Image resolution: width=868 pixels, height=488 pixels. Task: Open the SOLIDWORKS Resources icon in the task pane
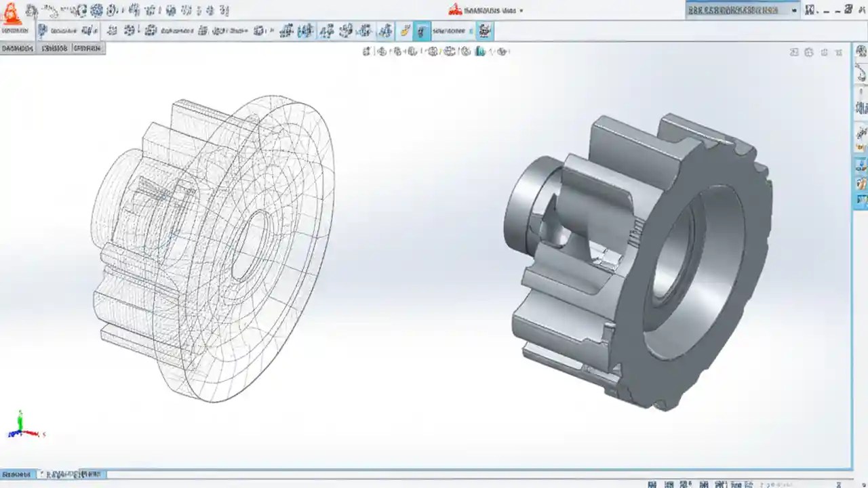click(861, 51)
